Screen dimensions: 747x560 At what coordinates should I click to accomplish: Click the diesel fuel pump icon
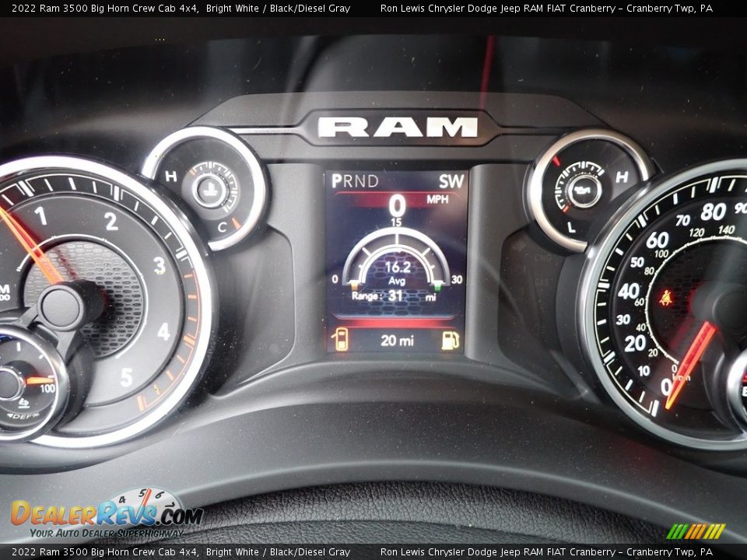[x=451, y=341]
